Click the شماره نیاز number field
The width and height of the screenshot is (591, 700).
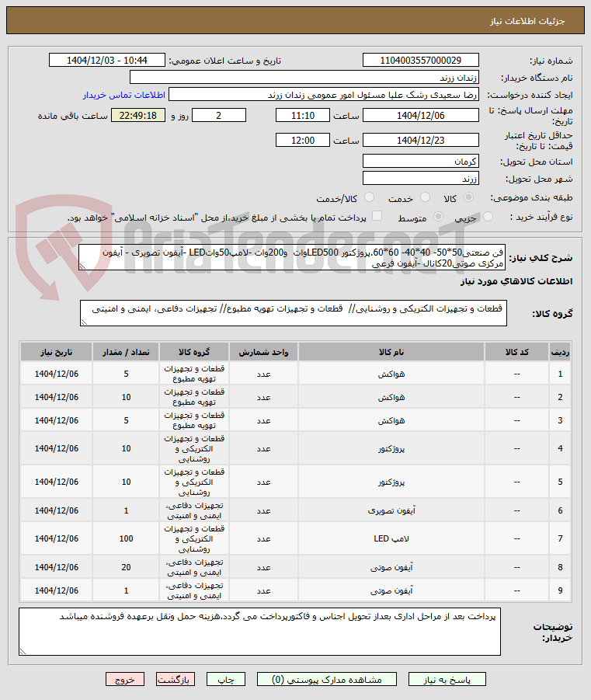(421, 61)
